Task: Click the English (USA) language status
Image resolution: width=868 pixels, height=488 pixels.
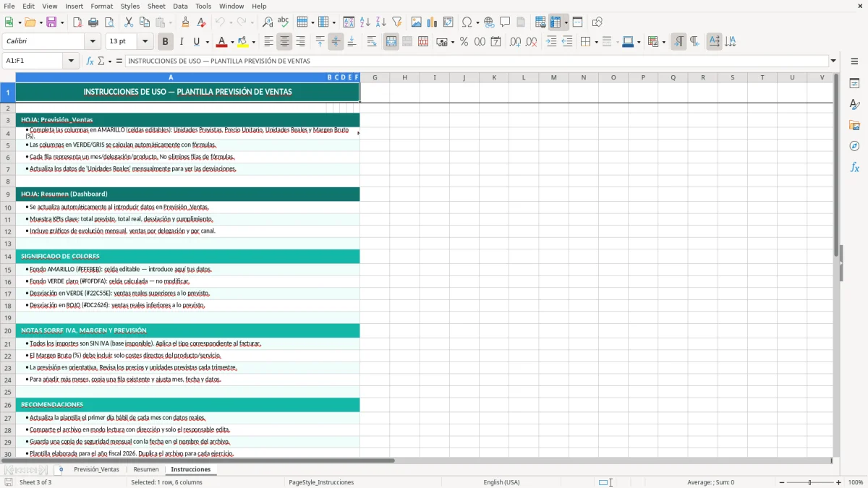Action: point(501,482)
